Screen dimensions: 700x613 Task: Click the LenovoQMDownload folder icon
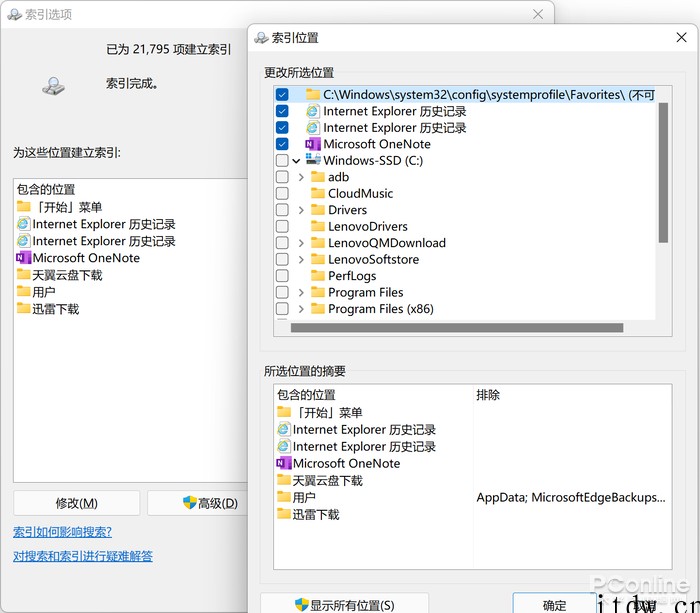[317, 242]
